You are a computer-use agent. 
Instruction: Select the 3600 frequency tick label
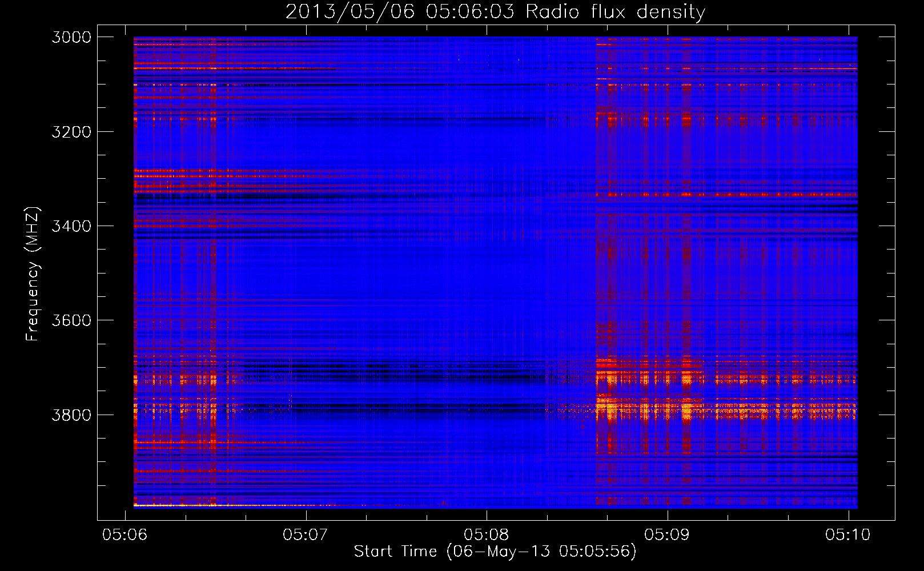tap(71, 320)
